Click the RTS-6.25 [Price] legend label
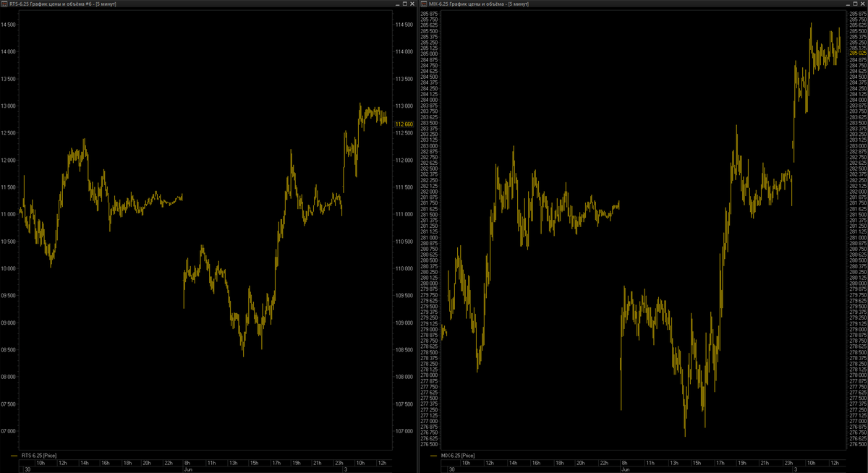The height and width of the screenshot is (473, 868). tap(39, 456)
